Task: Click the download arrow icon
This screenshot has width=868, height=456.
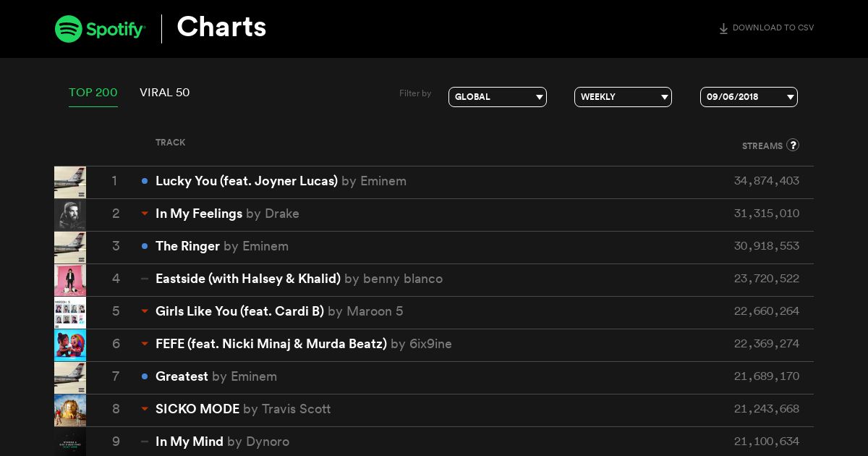Action: (x=723, y=29)
